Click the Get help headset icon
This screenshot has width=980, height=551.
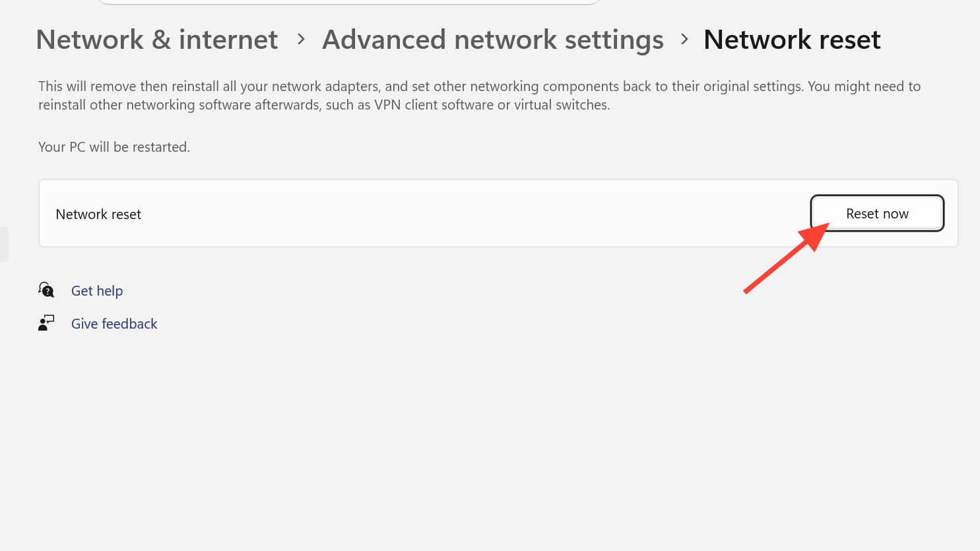(x=46, y=290)
